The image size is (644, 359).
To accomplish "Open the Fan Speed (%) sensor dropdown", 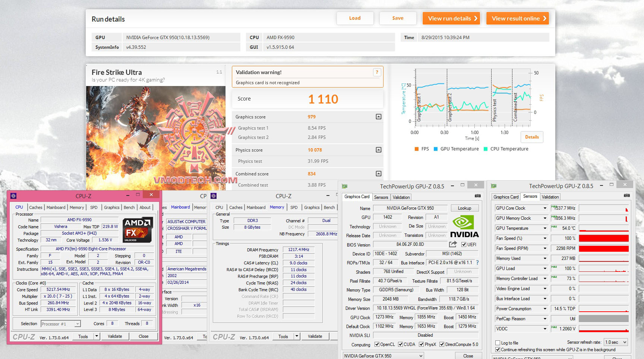I will click(545, 238).
